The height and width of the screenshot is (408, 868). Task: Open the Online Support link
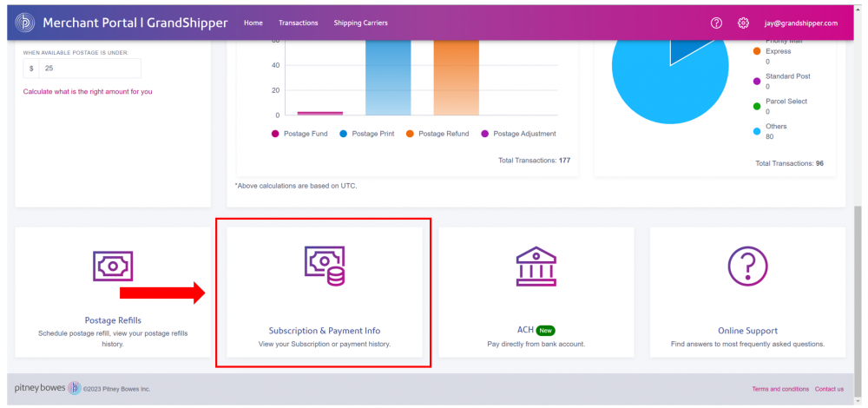coord(748,331)
